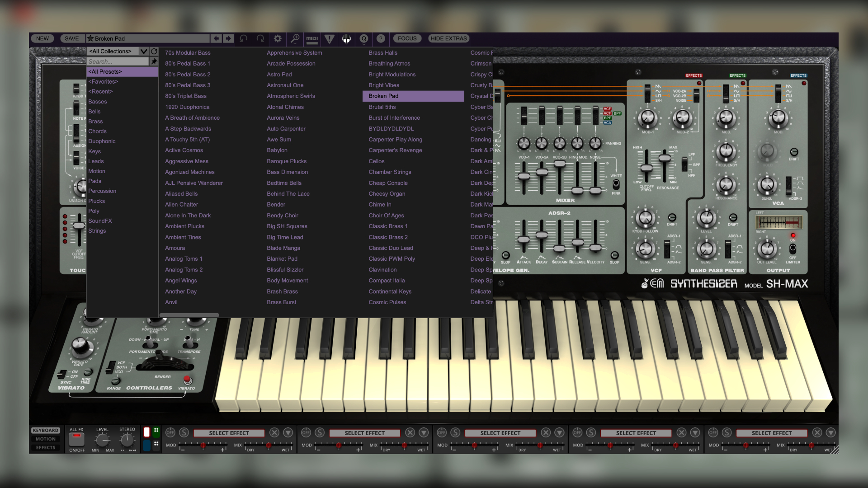Open the settings gear in toolbar
This screenshot has width=868, height=488.
point(278,39)
